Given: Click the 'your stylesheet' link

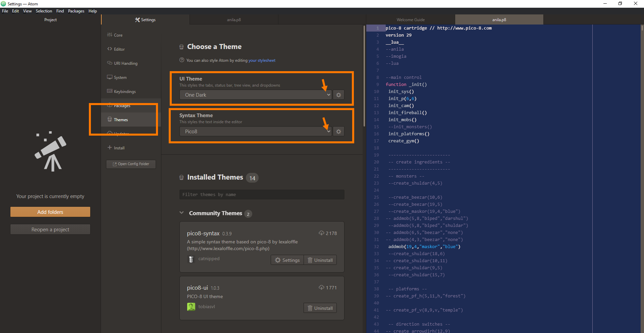Looking at the screenshot, I should coord(262,60).
